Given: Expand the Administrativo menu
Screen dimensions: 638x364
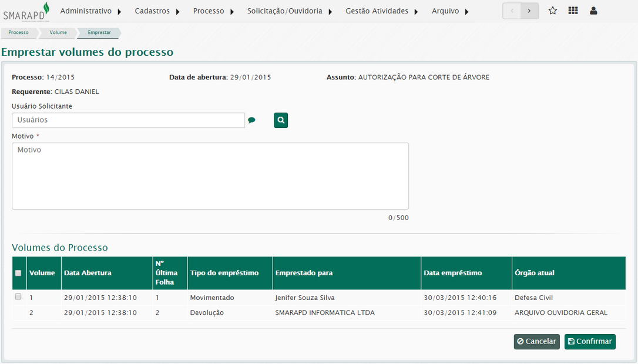Looking at the screenshot, I should 90,11.
